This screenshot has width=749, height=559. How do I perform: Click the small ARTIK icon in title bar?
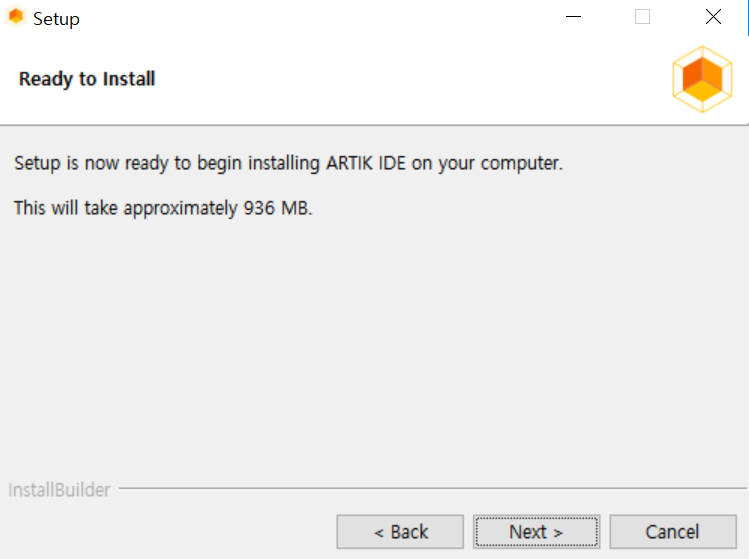(16, 17)
